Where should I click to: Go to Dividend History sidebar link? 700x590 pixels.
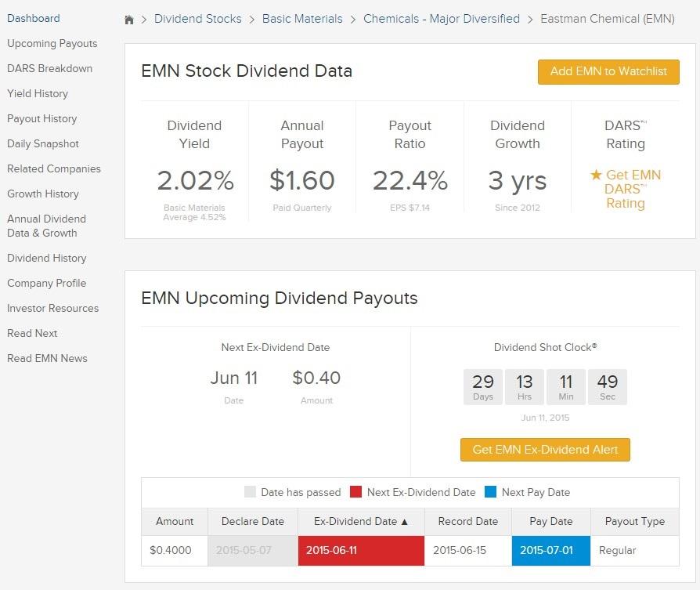47,258
